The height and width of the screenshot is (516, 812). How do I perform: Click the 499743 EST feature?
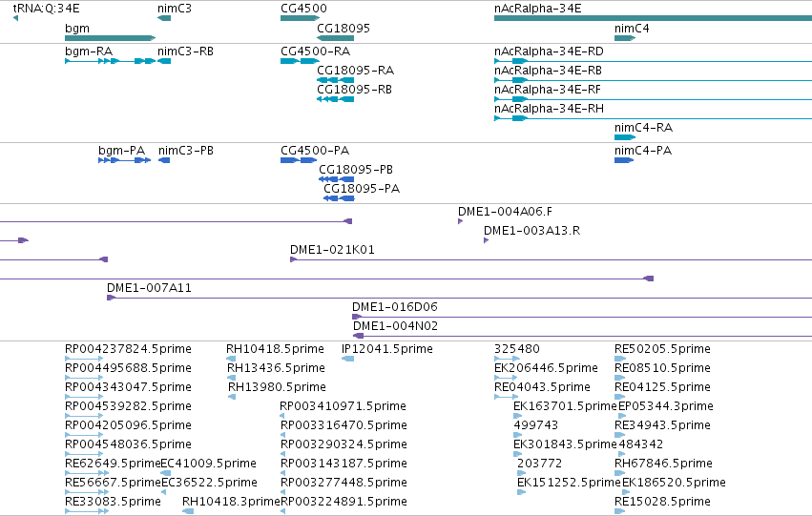point(518,435)
